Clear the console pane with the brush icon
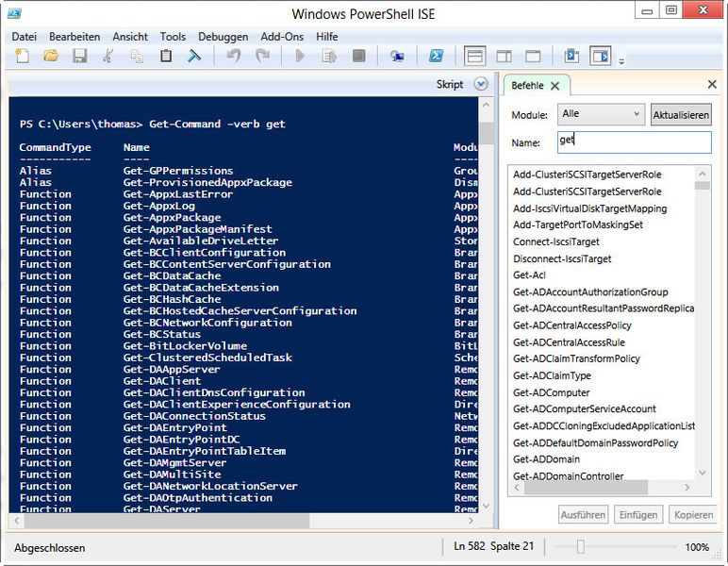 (194, 57)
